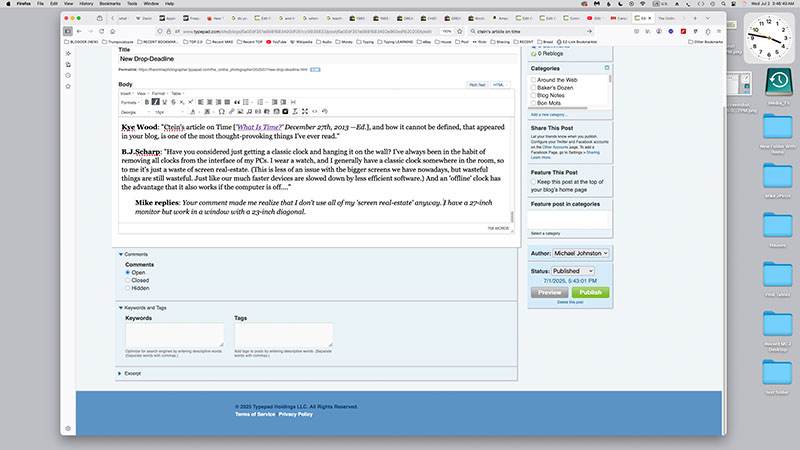Expand the Excerpt section
Viewport: 800px width, 450px height.
[x=121, y=372]
